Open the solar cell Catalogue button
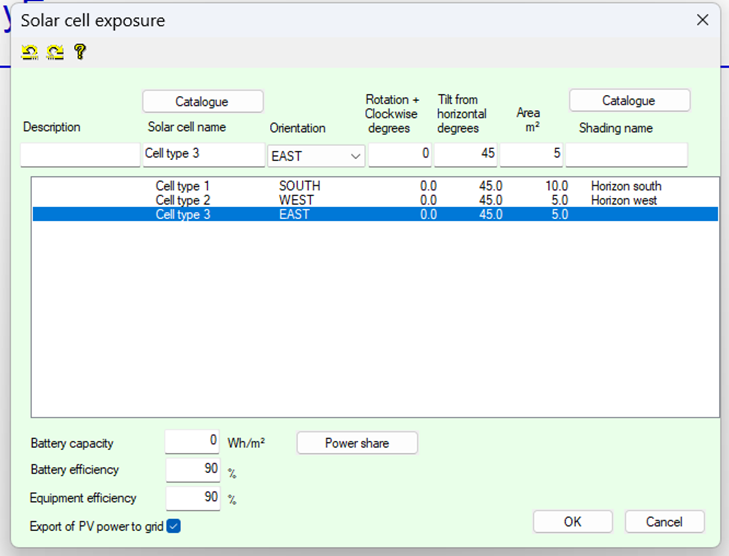This screenshot has height=556, width=729. click(x=202, y=101)
